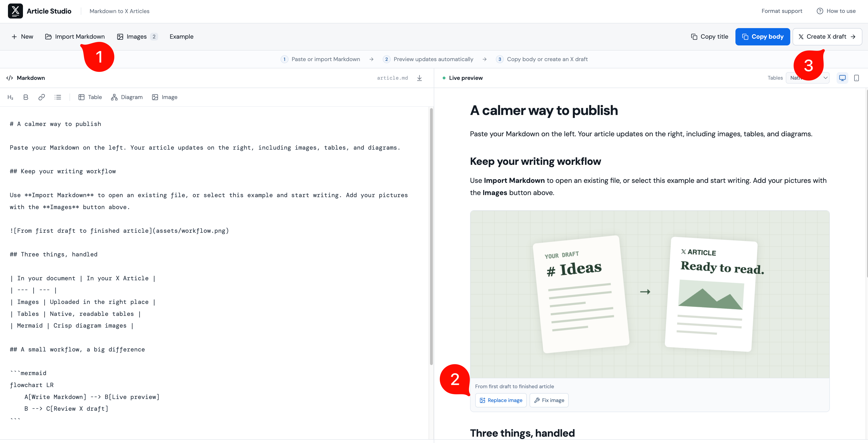Click the Markdown editor scrollbar
This screenshot has width=868, height=443.
[x=431, y=236]
